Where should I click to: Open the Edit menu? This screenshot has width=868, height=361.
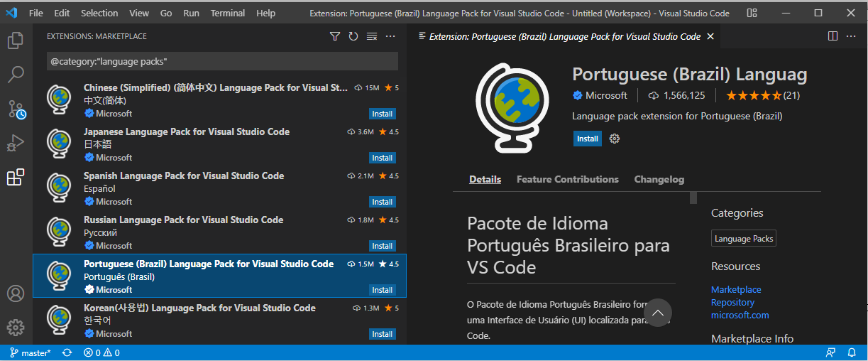pyautogui.click(x=62, y=13)
